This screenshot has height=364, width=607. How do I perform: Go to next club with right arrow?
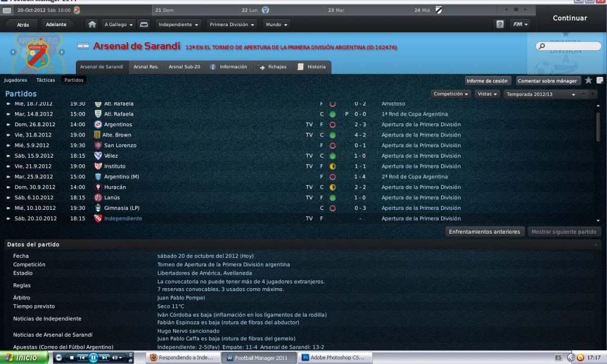(x=62, y=52)
